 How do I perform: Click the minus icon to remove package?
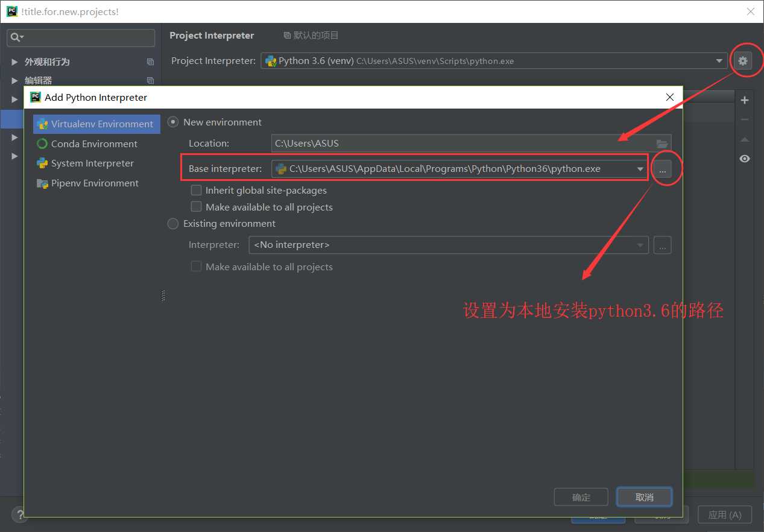point(745,120)
